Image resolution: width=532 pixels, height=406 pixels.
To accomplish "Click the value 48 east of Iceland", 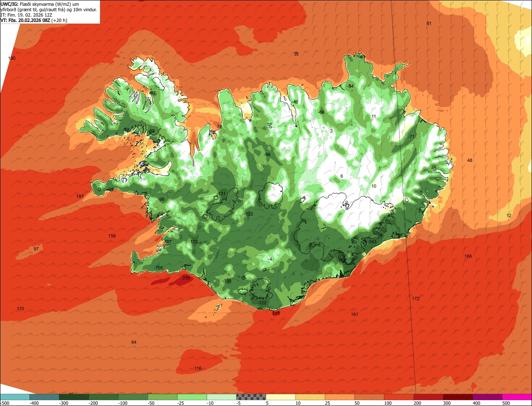I will (470, 160).
